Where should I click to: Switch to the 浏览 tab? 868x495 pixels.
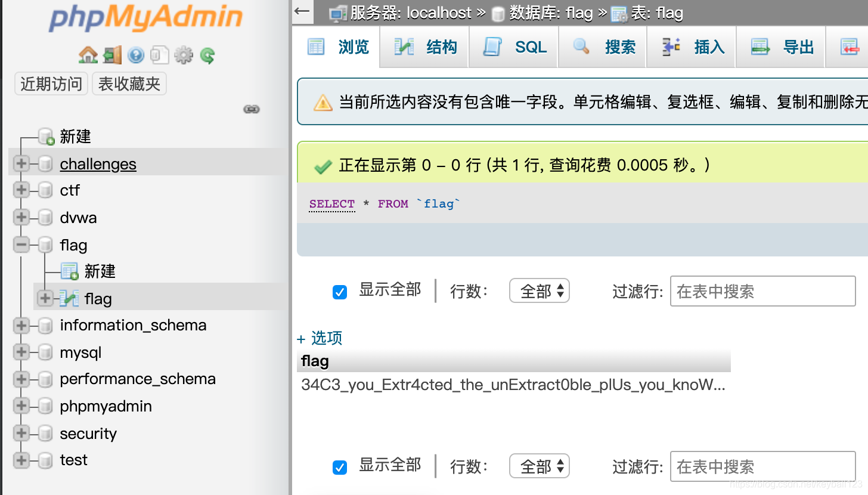tap(338, 47)
